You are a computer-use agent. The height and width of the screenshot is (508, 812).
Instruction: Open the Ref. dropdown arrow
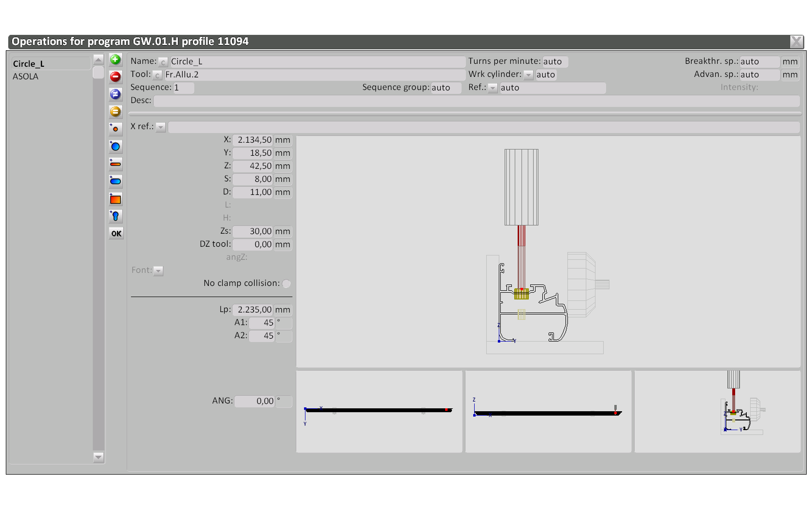pos(493,88)
